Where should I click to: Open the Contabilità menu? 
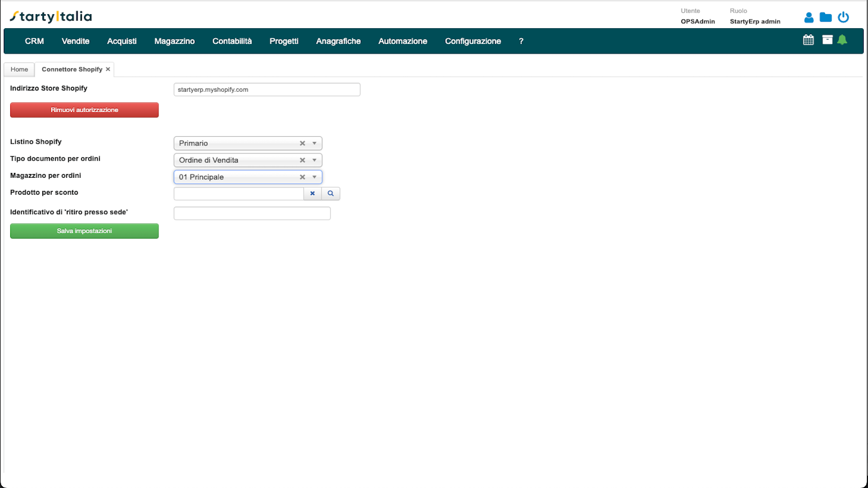pos(232,41)
